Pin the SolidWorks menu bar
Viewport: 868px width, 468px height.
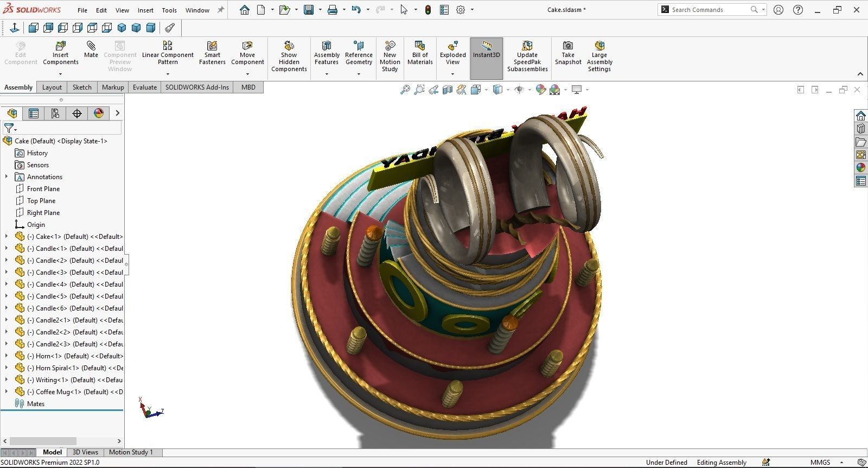[221, 10]
